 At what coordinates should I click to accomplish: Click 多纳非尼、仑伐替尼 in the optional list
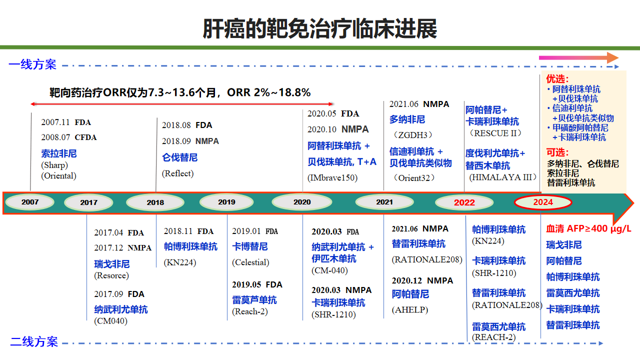583,164
